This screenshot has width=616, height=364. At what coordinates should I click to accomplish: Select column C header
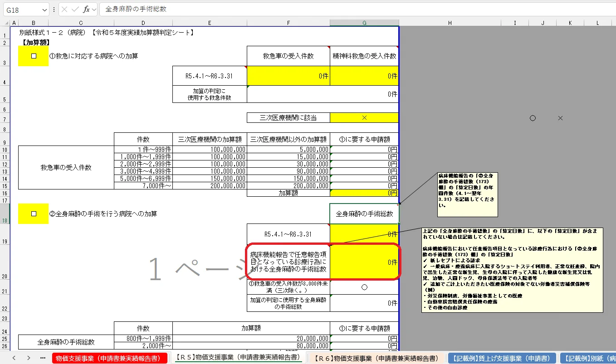tap(81, 23)
